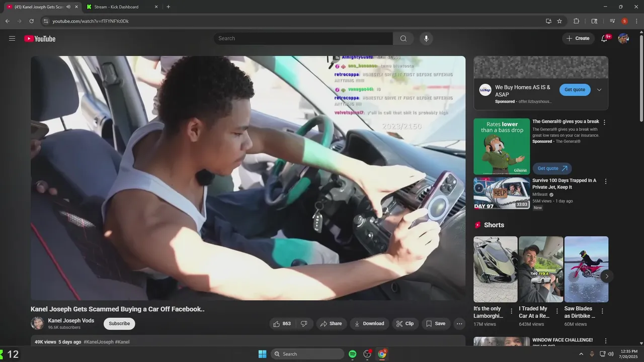Open YouTube notifications bell
Viewport: 644px width, 362px height.
click(605, 39)
